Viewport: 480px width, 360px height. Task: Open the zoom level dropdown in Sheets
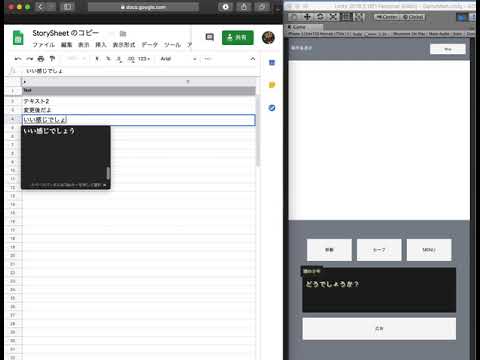click(x=76, y=59)
